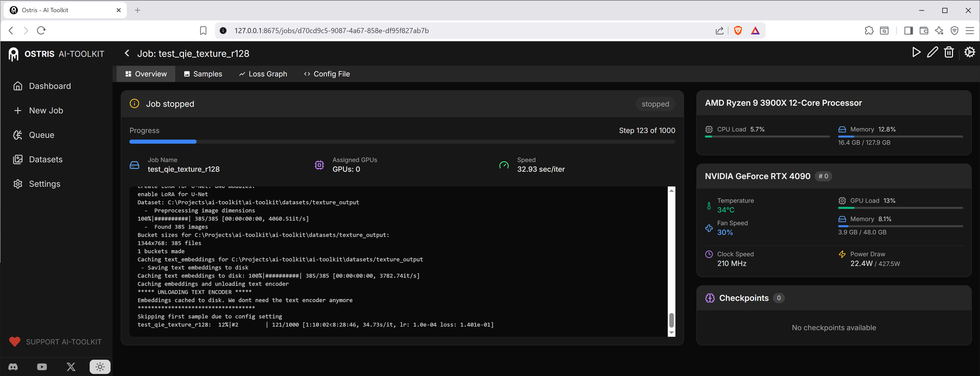Click the Job stopped info icon
Image resolution: width=980 pixels, height=376 pixels.
(134, 104)
